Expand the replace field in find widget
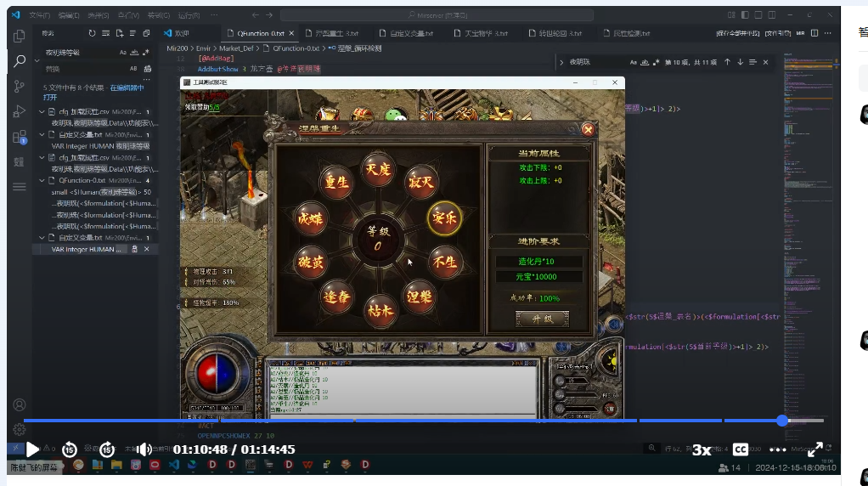The width and height of the screenshot is (868, 486). pyautogui.click(x=561, y=62)
